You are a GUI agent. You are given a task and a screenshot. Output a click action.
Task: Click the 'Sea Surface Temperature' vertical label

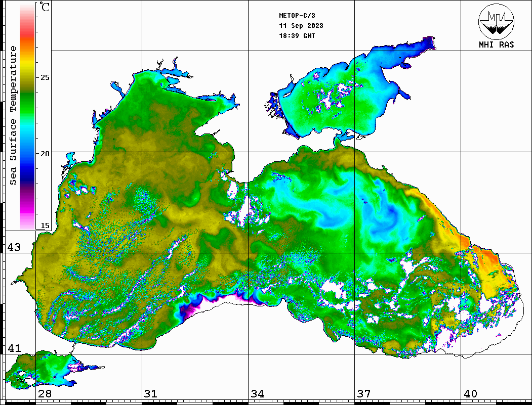[13, 116]
